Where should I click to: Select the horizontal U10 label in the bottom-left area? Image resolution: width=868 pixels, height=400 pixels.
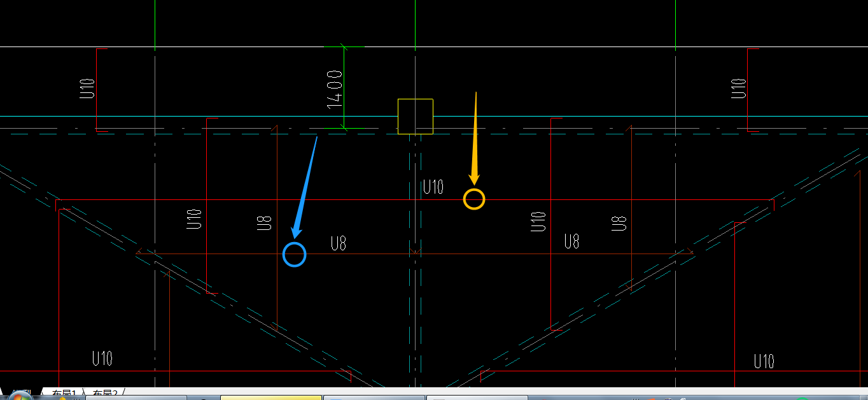102,358
